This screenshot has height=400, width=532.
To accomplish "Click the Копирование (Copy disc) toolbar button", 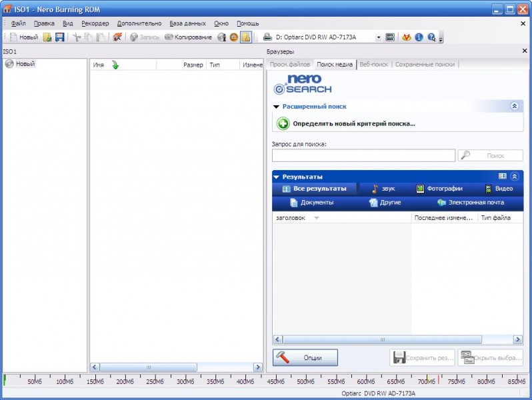I will click(188, 37).
